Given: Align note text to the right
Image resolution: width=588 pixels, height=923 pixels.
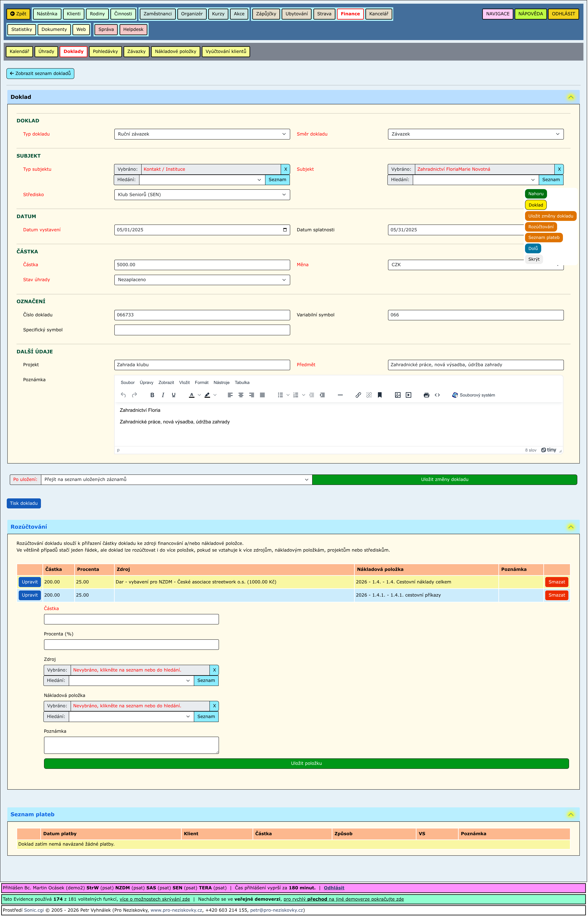Looking at the screenshot, I should pos(252,395).
